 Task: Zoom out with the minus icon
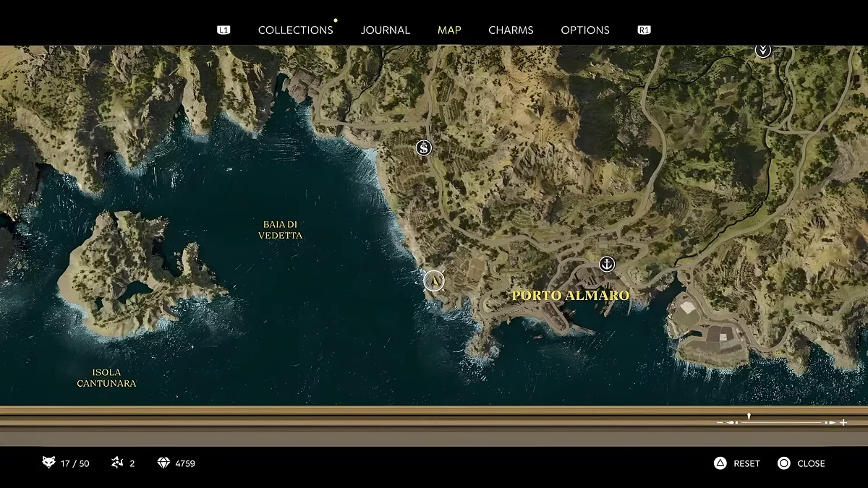point(720,422)
